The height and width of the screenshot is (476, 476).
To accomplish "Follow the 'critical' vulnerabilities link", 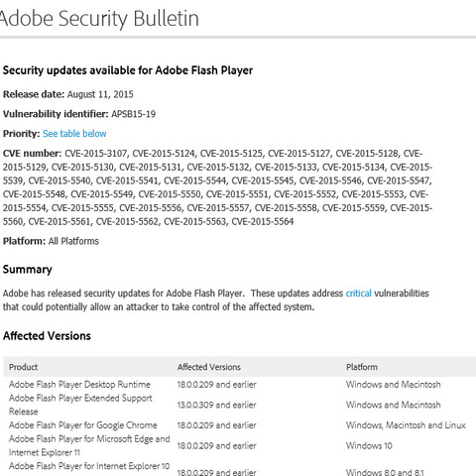I will click(x=358, y=294).
